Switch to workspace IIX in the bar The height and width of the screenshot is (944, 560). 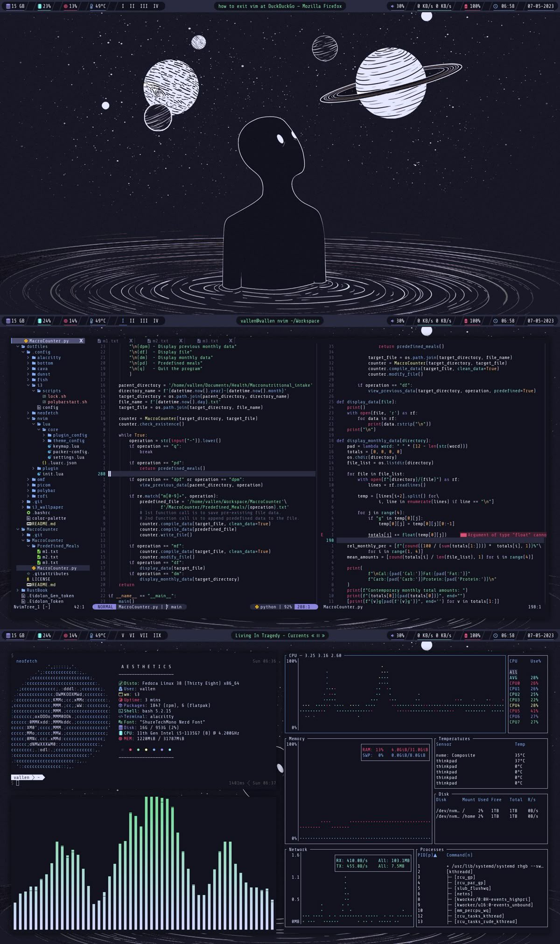pyautogui.click(x=157, y=636)
